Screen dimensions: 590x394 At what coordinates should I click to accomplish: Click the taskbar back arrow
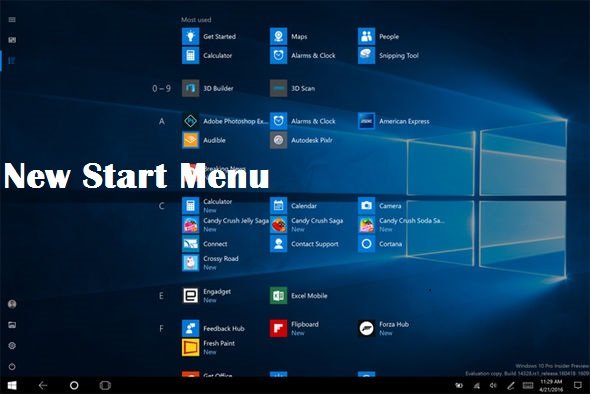(x=43, y=385)
